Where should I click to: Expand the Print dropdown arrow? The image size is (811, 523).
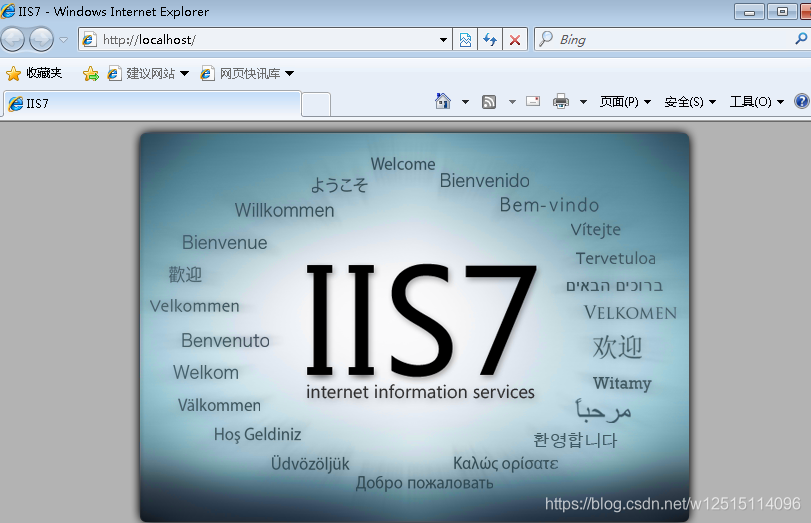(x=583, y=102)
